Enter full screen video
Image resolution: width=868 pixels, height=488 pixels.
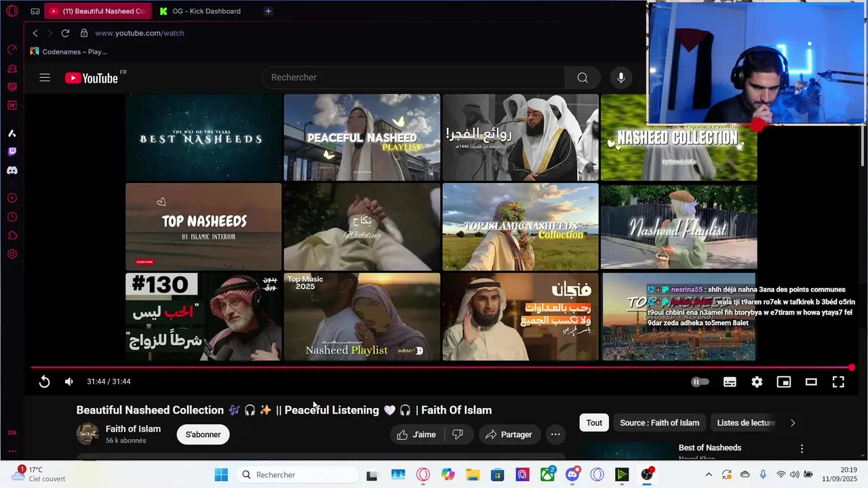(x=838, y=382)
